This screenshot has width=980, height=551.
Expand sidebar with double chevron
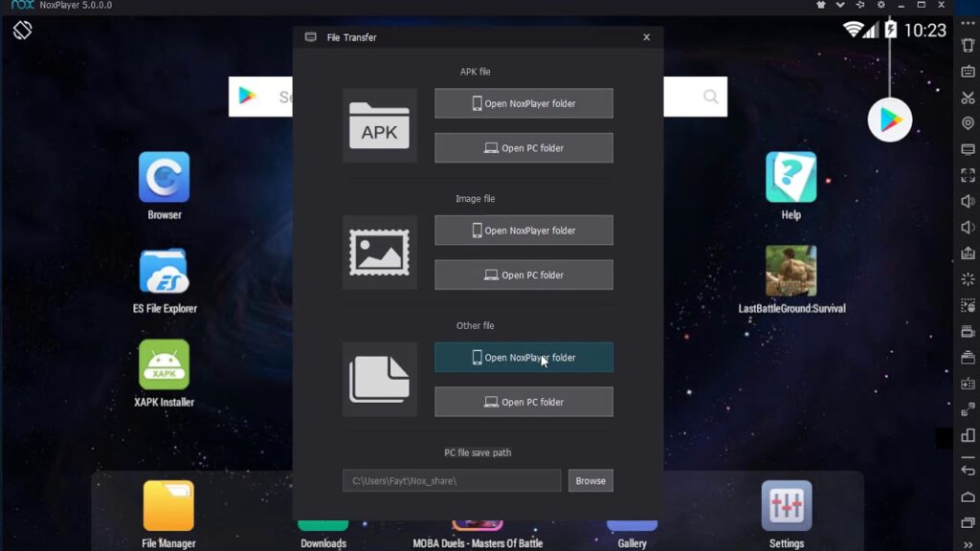(x=968, y=544)
